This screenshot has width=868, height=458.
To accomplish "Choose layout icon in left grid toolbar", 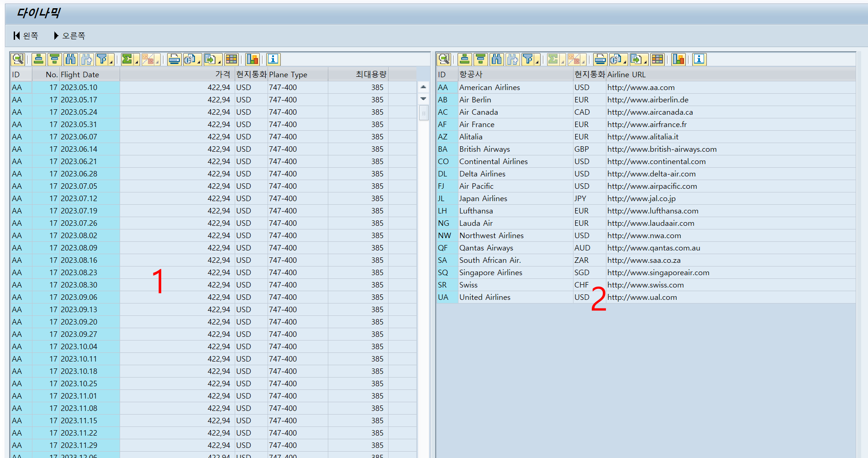I will point(231,59).
